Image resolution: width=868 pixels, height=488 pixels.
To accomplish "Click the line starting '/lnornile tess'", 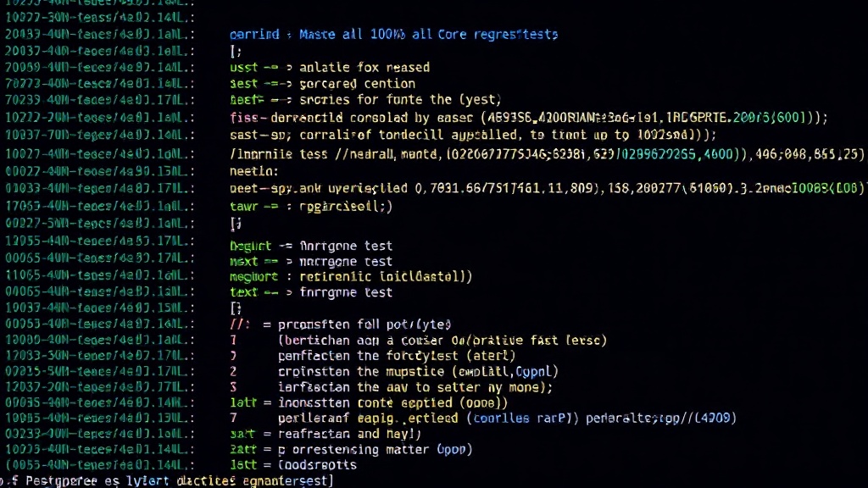I will click(547, 154).
